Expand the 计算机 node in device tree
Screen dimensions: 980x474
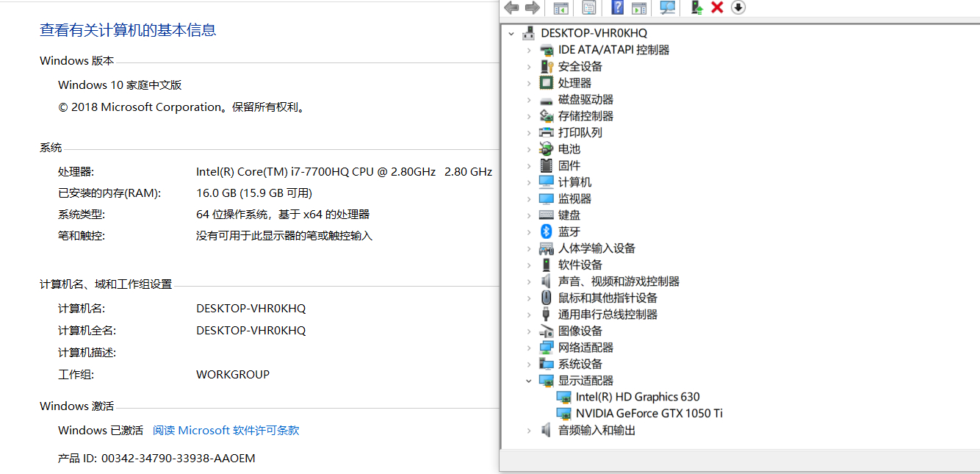coord(529,182)
